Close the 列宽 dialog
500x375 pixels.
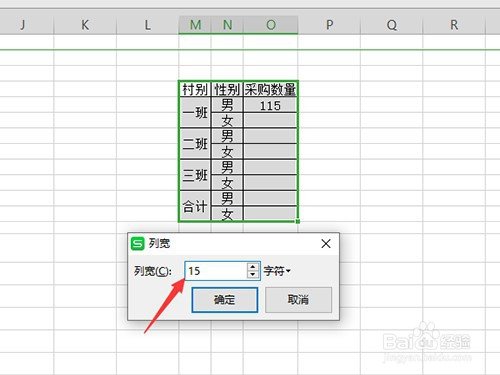point(326,244)
